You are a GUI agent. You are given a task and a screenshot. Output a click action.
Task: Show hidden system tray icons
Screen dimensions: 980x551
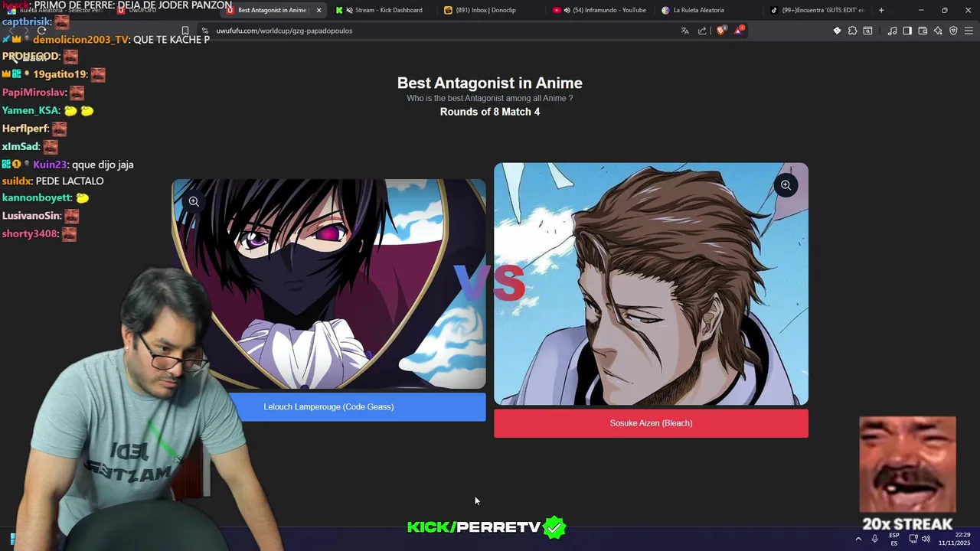coord(858,539)
